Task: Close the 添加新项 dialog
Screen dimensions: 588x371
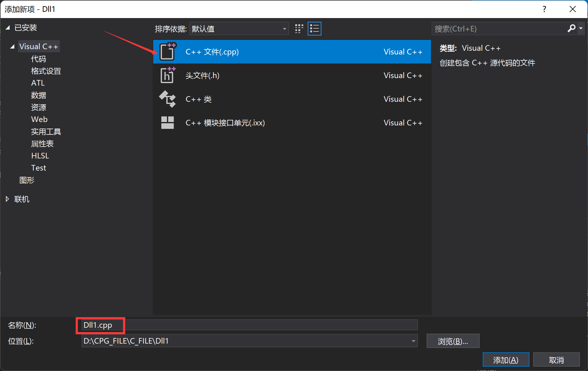Action: [x=572, y=9]
